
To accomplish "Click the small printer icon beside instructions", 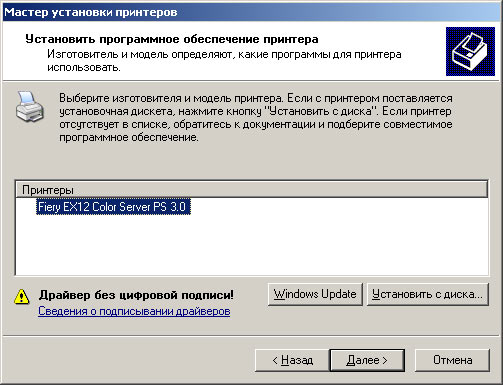I will [29, 107].
